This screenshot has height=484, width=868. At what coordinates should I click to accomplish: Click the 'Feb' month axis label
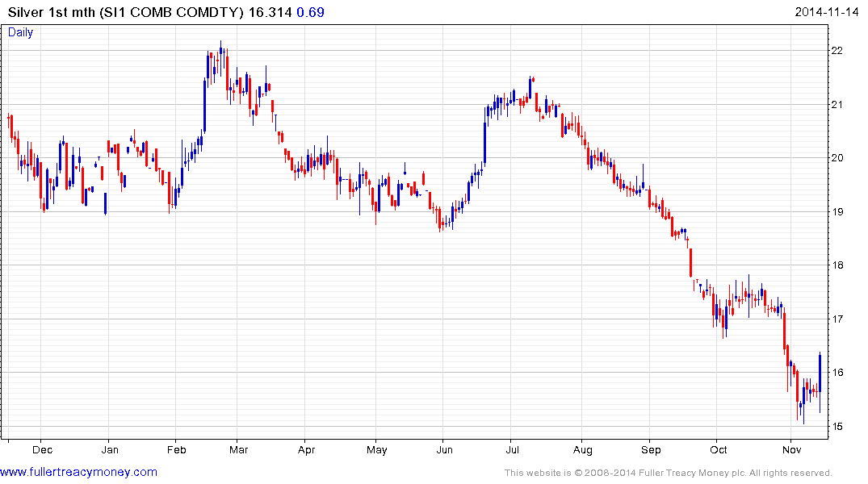176,449
